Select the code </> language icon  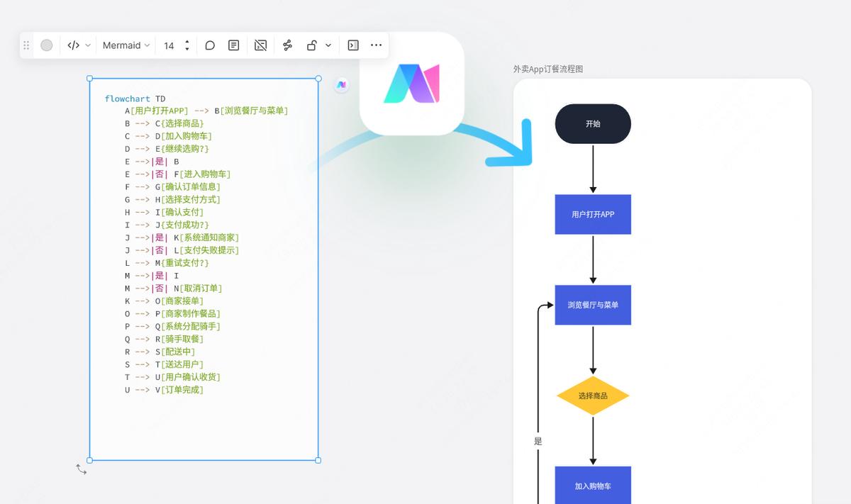(x=73, y=45)
